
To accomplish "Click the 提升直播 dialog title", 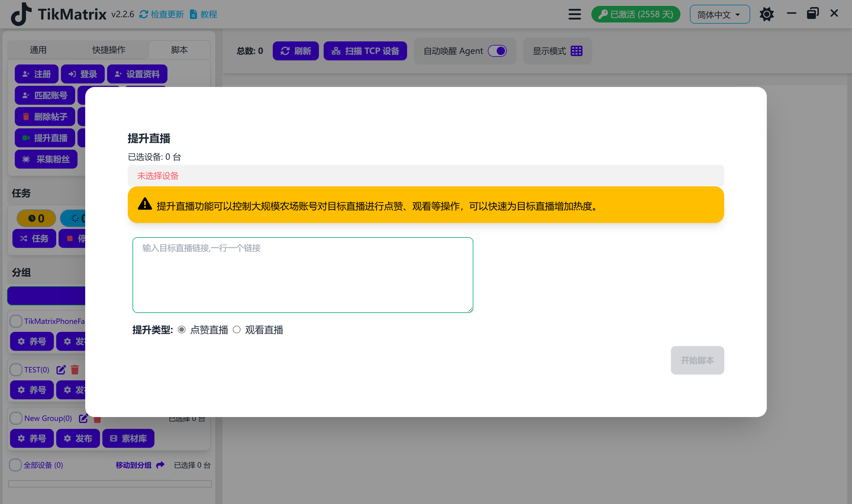I will [149, 138].
